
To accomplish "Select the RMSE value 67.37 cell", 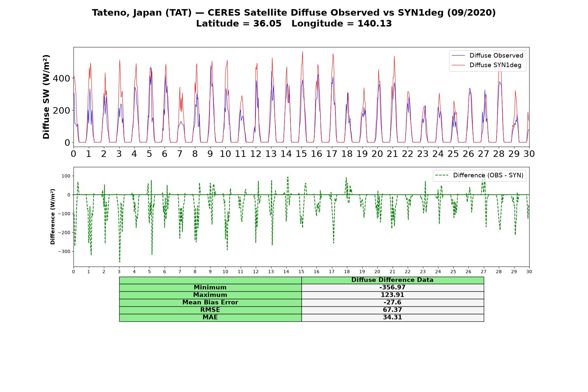I will click(x=392, y=310).
